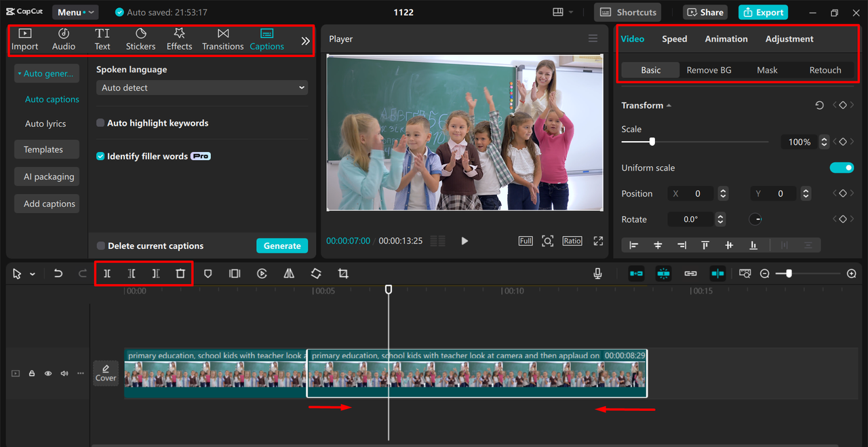Play the video in the Player
This screenshot has height=447, width=868.
pyautogui.click(x=465, y=241)
